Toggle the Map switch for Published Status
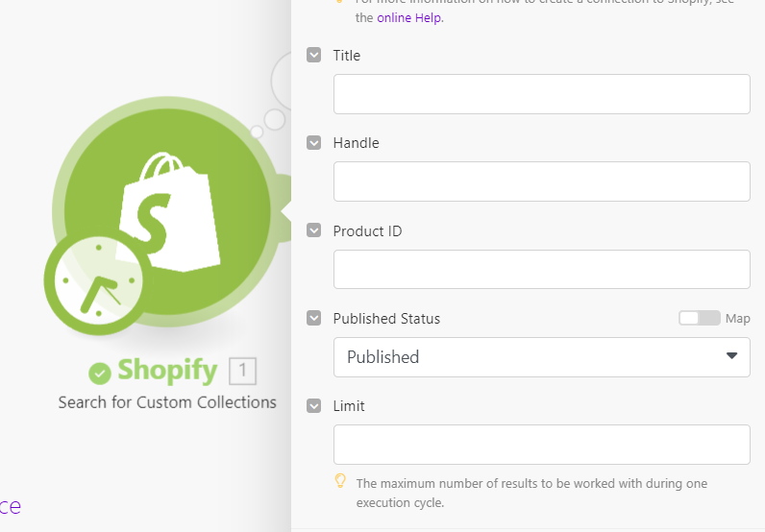 (x=699, y=318)
